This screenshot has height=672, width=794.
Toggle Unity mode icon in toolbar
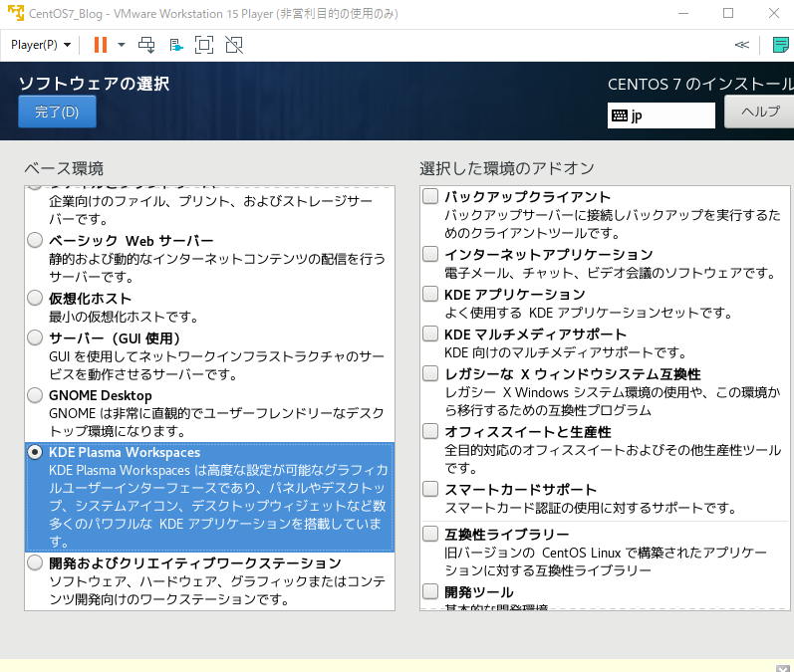click(234, 45)
